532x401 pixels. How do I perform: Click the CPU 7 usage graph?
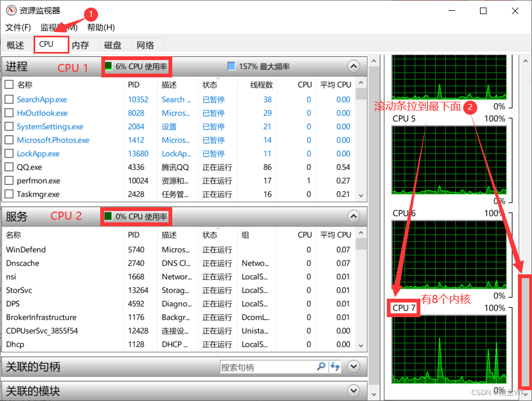449,350
